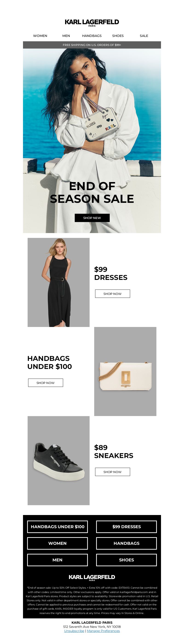This screenshot has width=184, height=644.
Task: Open the Manage Preferences link
Action: (x=103, y=631)
